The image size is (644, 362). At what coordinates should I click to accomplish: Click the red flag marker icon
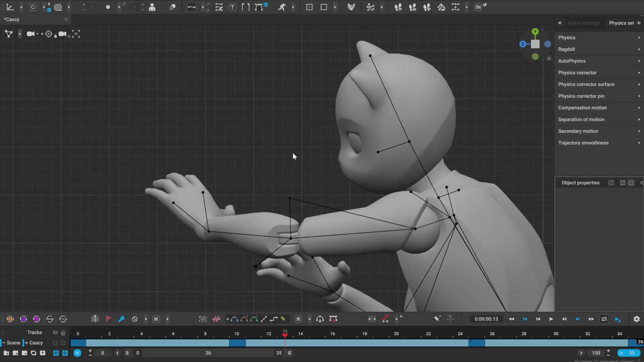click(x=108, y=319)
